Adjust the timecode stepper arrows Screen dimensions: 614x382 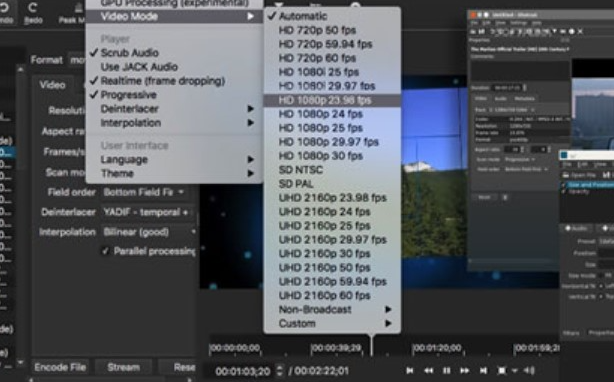click(x=280, y=371)
